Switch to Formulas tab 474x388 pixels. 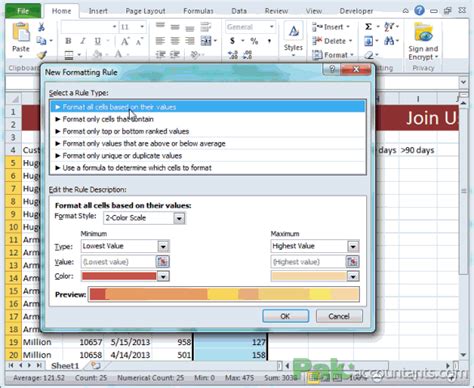point(198,11)
